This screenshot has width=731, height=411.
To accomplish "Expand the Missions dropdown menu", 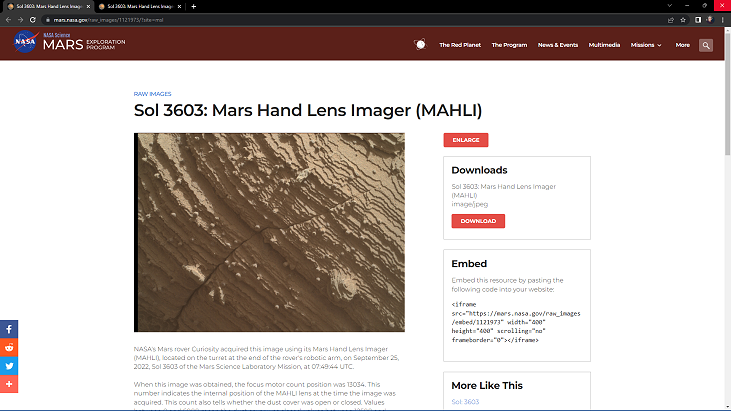I will pos(646,45).
